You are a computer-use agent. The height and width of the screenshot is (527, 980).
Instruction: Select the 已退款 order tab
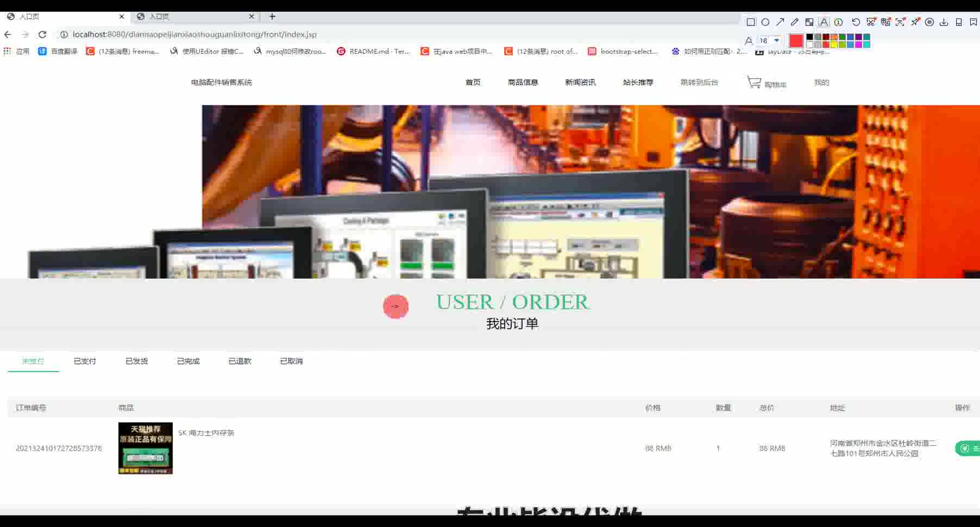(240, 361)
